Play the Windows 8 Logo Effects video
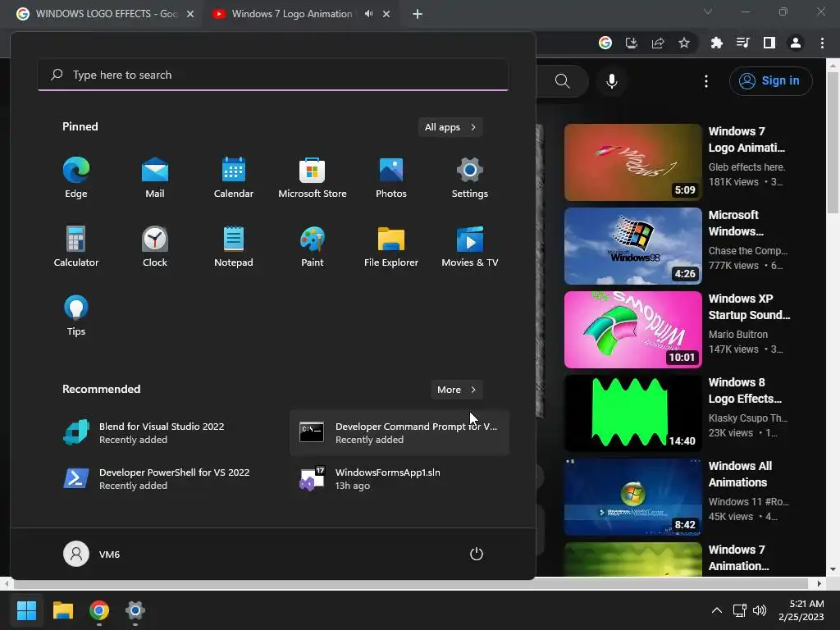840x630 pixels. (x=632, y=413)
